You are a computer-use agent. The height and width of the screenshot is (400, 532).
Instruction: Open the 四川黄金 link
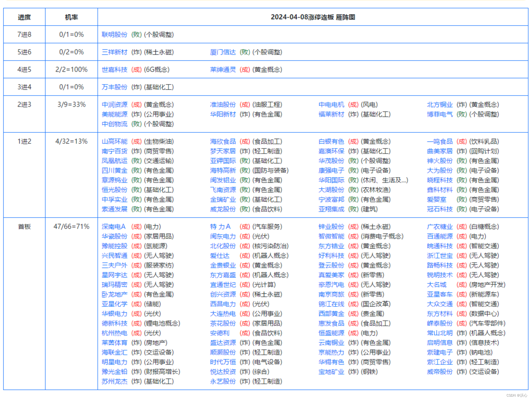(114, 170)
